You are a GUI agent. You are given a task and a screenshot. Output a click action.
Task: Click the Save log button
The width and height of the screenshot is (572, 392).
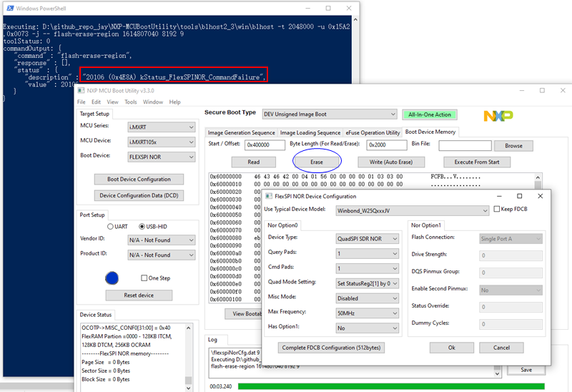(x=526, y=370)
